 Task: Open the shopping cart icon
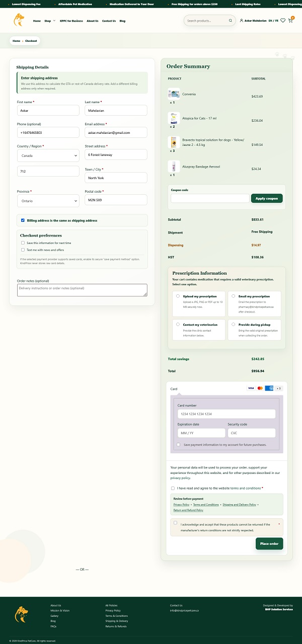pyautogui.click(x=290, y=21)
